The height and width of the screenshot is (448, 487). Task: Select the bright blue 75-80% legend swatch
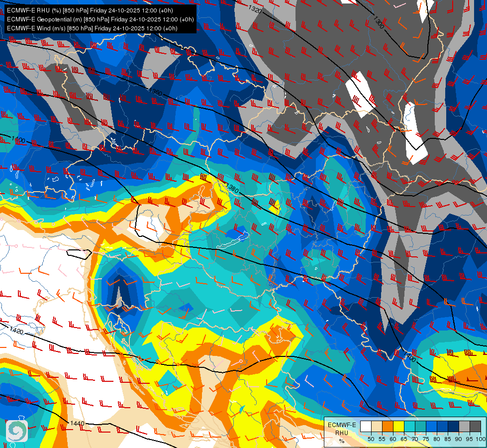(431, 426)
